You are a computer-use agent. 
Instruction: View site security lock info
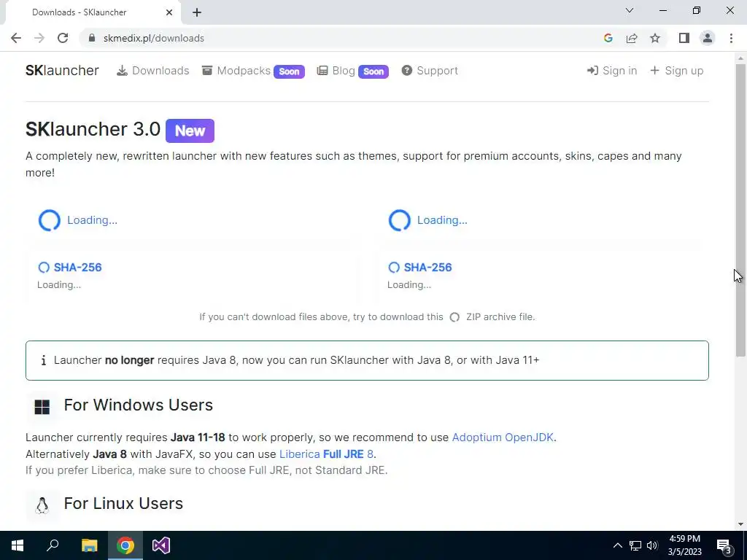pos(92,38)
